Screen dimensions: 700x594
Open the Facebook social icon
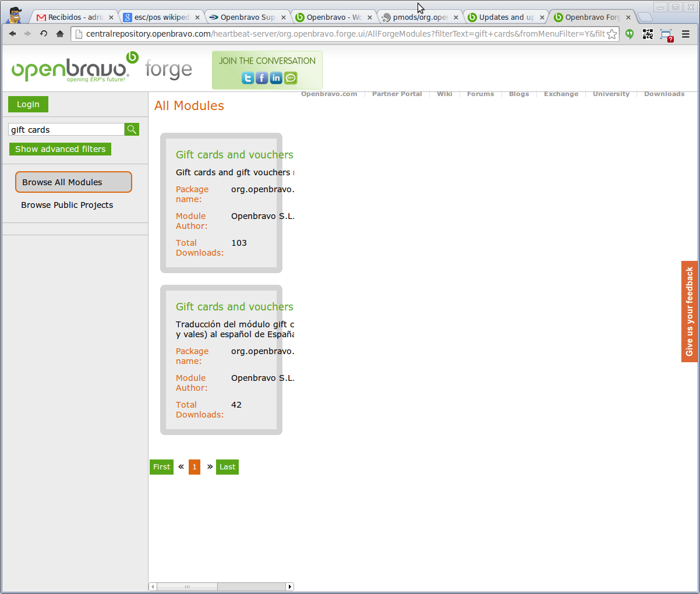262,78
